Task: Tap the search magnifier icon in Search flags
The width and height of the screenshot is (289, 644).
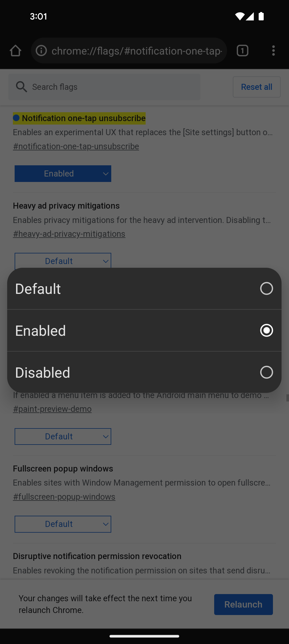Action: point(22,87)
